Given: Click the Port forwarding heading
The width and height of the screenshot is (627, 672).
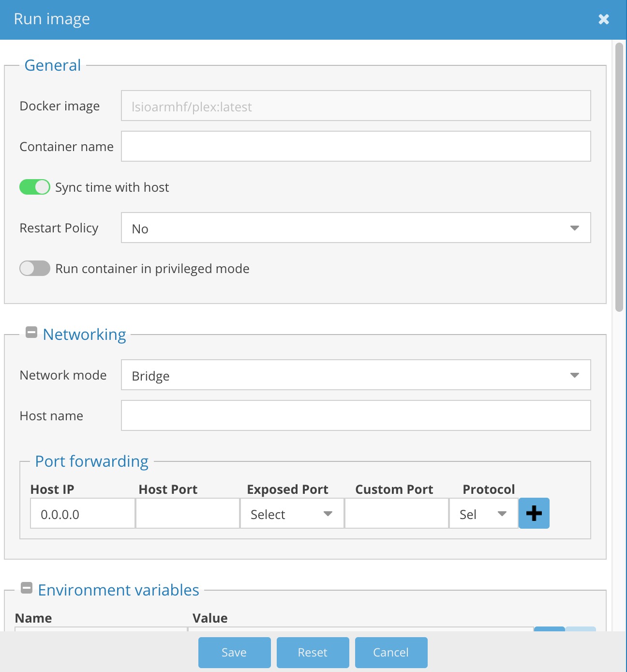Looking at the screenshot, I should click(x=92, y=461).
